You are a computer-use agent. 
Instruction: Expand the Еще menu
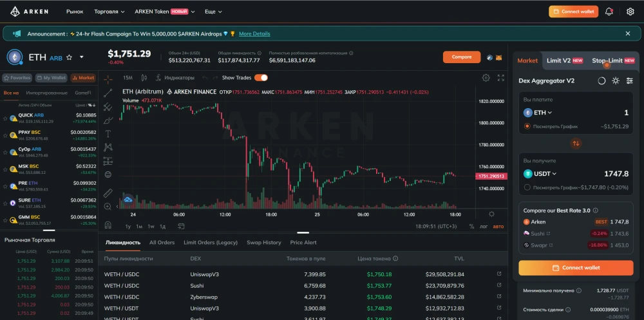(213, 12)
